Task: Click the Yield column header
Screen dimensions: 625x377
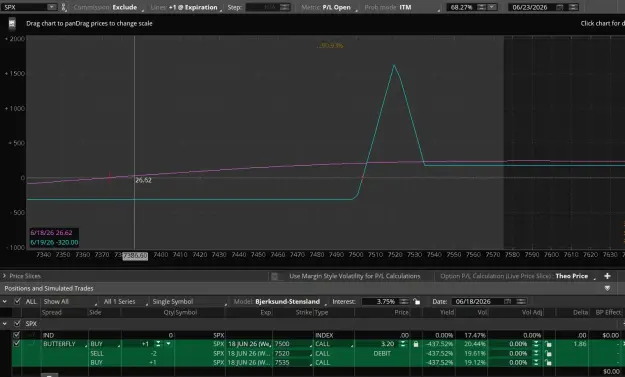Action: (447, 312)
